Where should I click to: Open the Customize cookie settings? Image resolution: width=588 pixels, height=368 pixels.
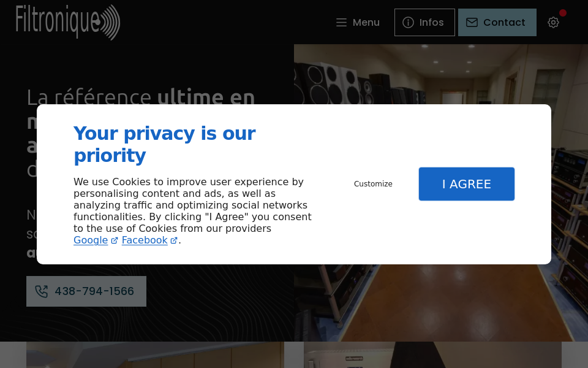(373, 183)
